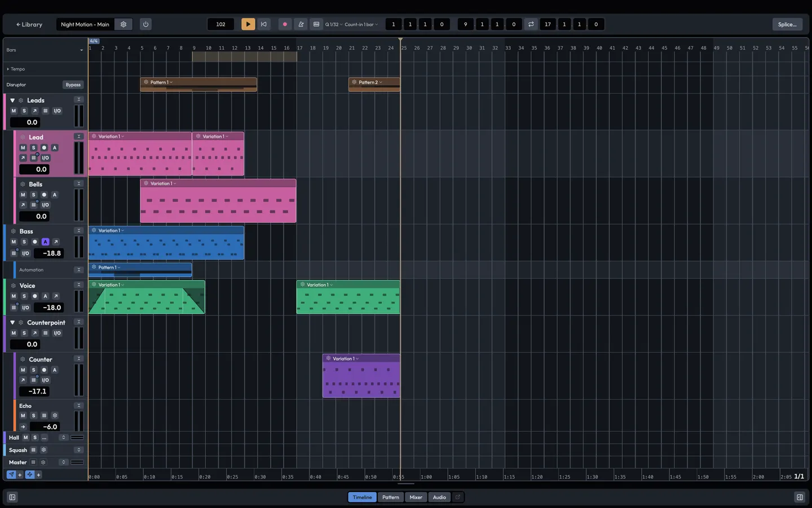This screenshot has height=508, width=812.
Task: Start playback with the play button
Action: 248,24
